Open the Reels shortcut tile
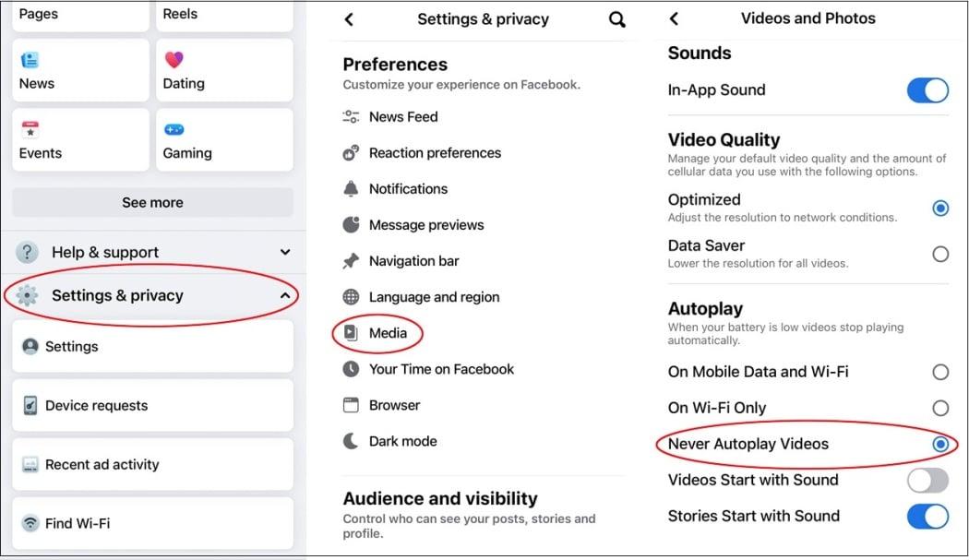969x560 pixels. click(x=224, y=16)
